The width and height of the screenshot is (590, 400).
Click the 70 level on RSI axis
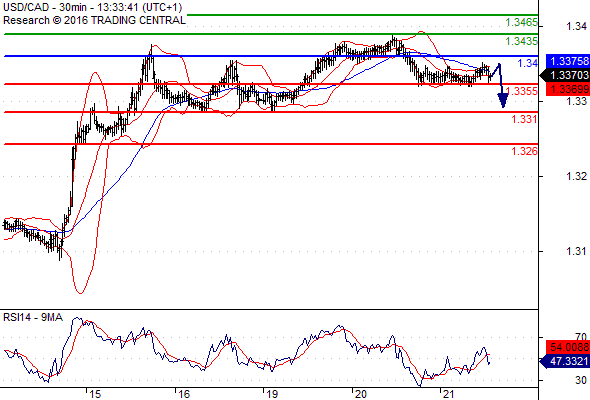point(581,337)
